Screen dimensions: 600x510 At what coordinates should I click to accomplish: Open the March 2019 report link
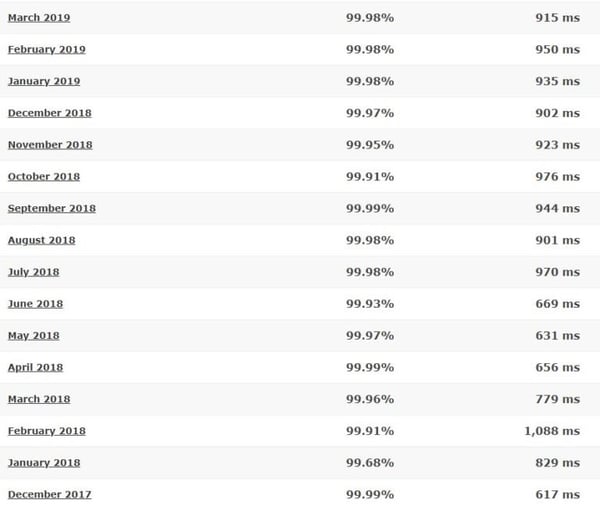(39, 18)
